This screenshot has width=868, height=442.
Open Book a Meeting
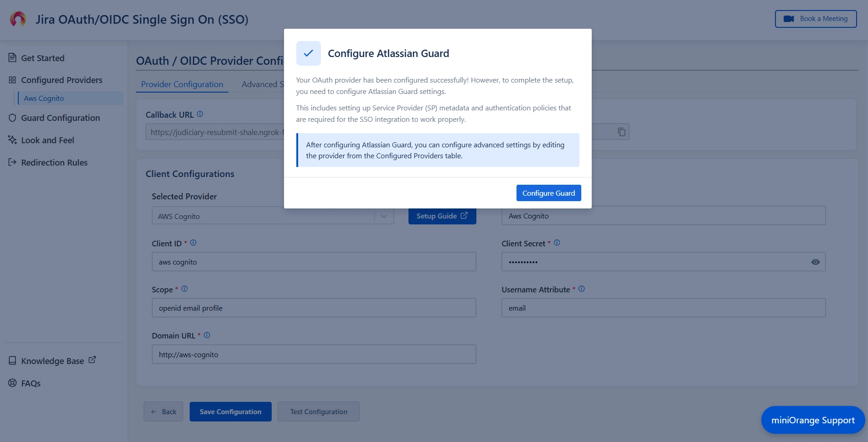(x=816, y=19)
